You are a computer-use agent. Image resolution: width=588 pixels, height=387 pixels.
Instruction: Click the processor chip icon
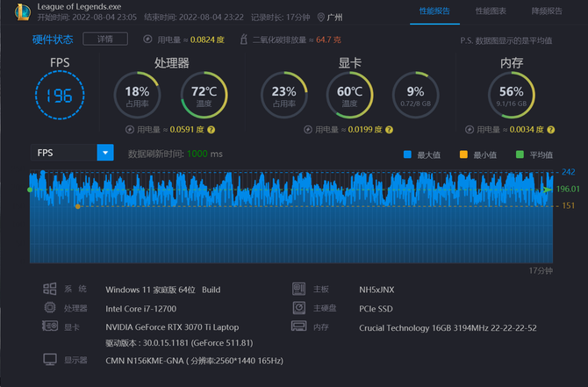50,308
